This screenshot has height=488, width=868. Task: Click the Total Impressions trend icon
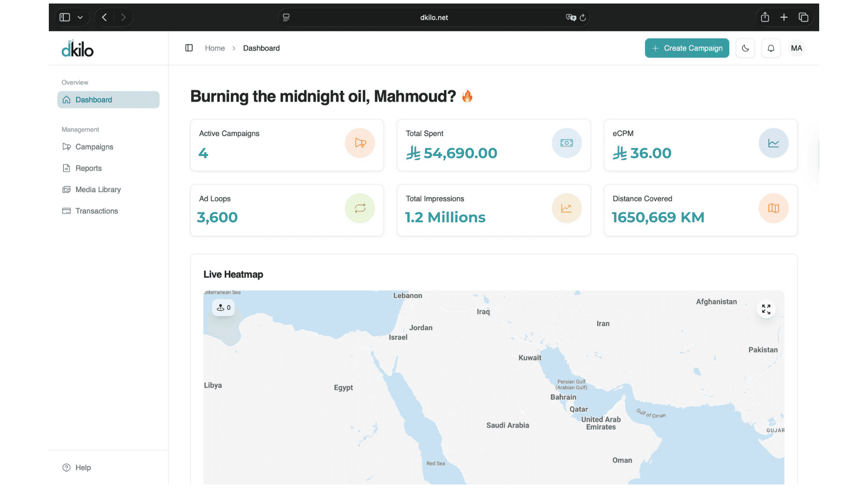566,208
